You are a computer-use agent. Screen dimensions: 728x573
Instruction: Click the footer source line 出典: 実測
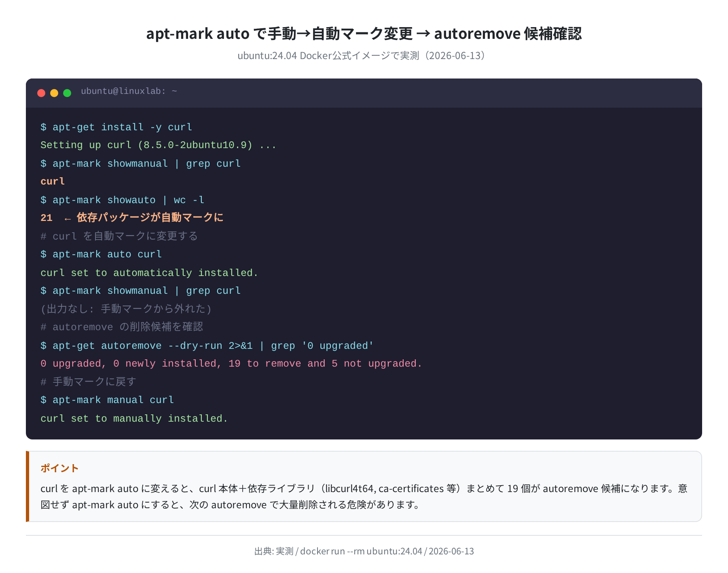pos(364,551)
